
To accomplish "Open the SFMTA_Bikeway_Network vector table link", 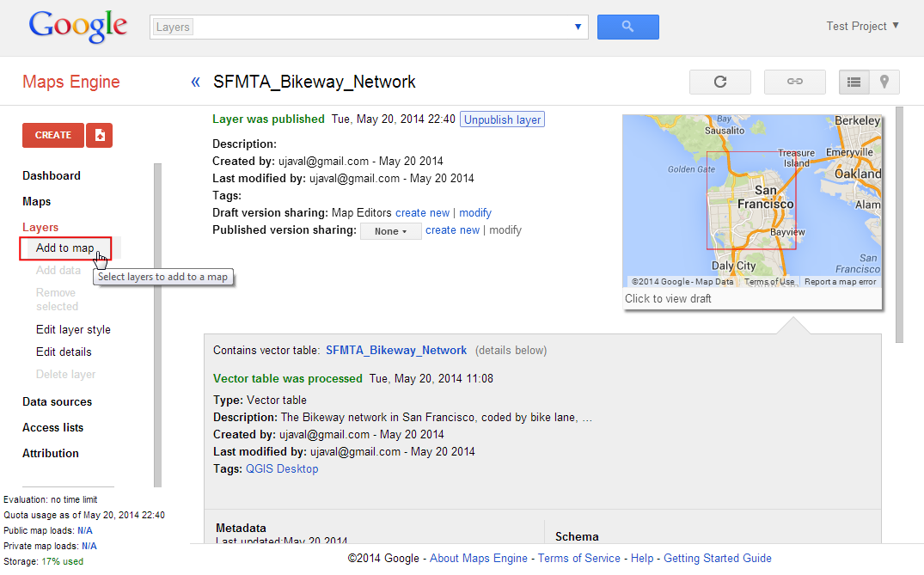I will (x=396, y=350).
